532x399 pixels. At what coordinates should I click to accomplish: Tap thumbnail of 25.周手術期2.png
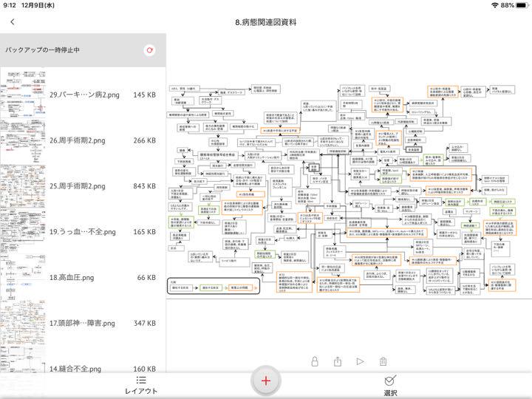23,186
